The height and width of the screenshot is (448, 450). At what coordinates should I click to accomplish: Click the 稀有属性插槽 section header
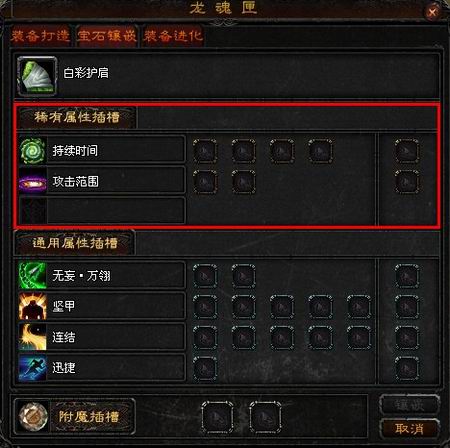point(77,117)
